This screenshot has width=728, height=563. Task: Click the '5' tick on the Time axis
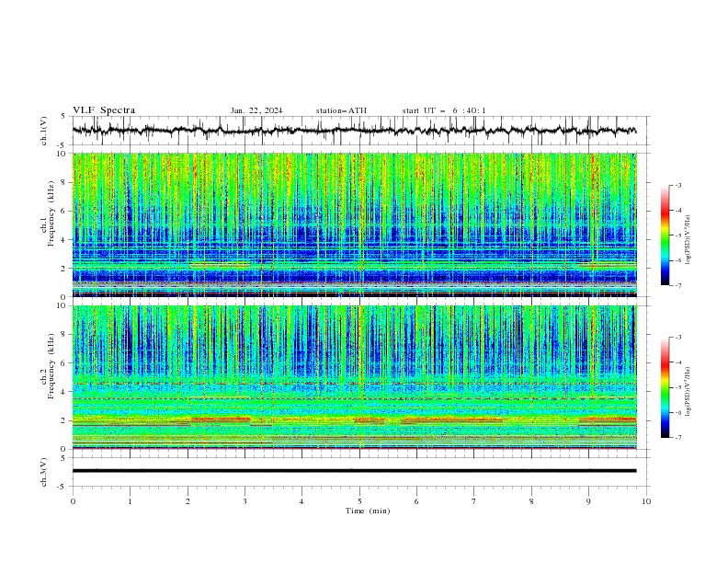(x=359, y=501)
